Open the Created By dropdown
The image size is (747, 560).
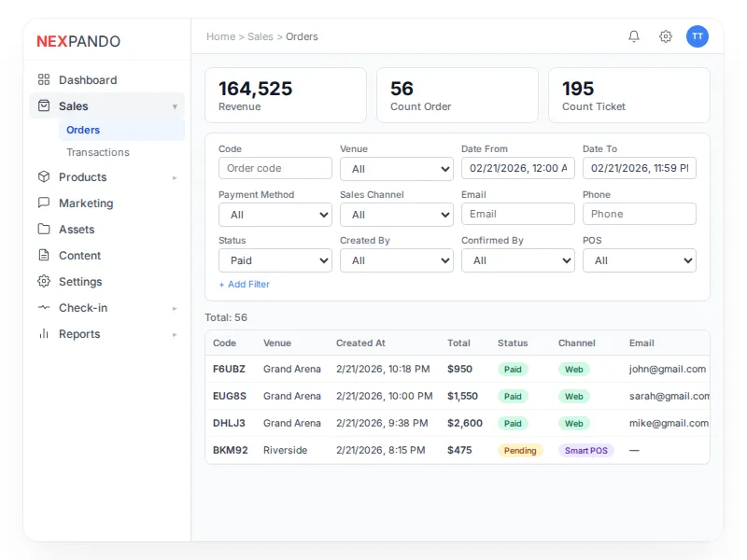(396, 260)
